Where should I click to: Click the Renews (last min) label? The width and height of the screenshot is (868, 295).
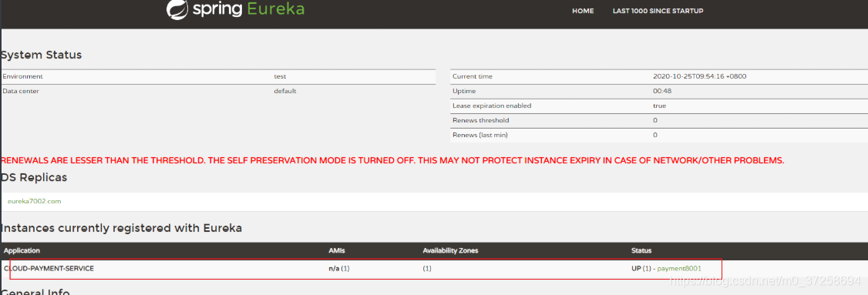pos(480,135)
